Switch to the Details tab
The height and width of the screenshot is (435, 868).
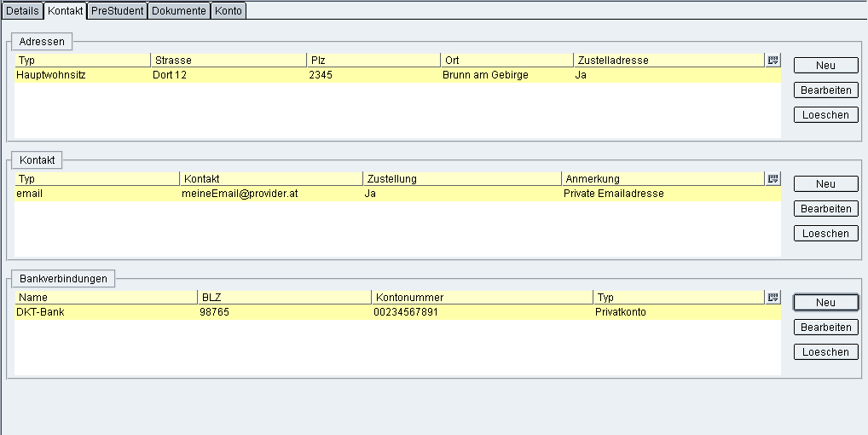tap(22, 10)
